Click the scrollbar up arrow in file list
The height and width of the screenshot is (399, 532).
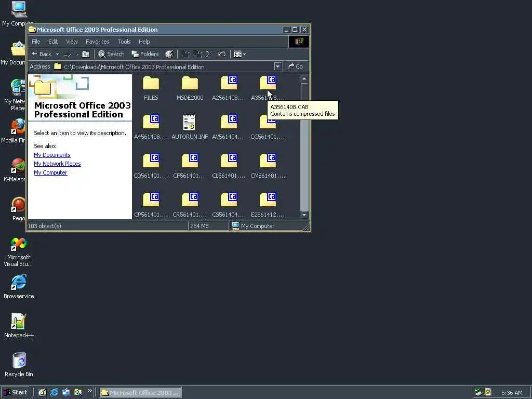click(x=304, y=79)
